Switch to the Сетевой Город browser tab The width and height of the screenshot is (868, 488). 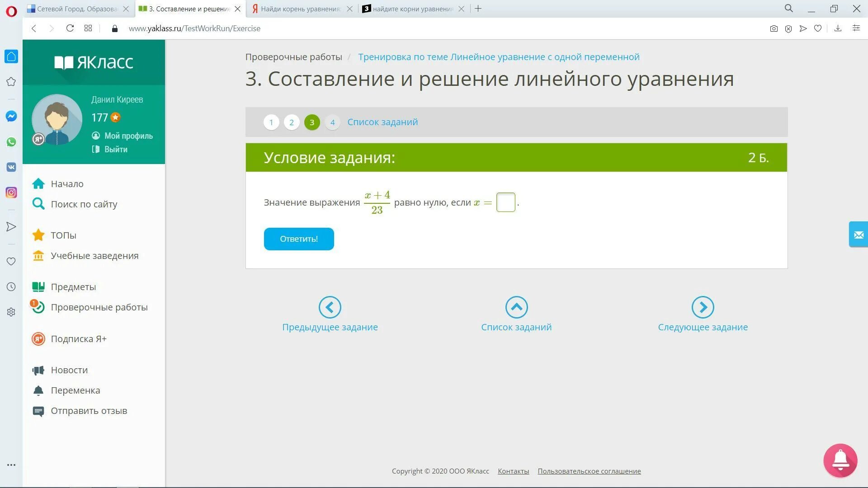77,9
